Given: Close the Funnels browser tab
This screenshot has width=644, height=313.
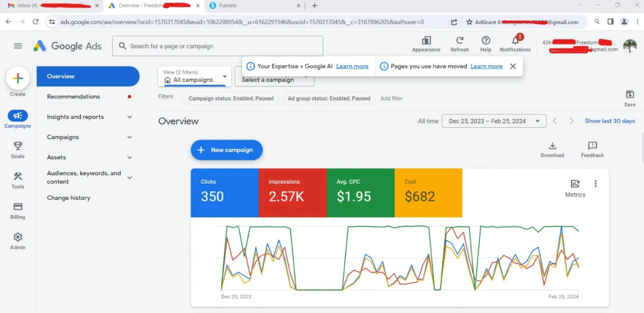Looking at the screenshot, I should (298, 6).
